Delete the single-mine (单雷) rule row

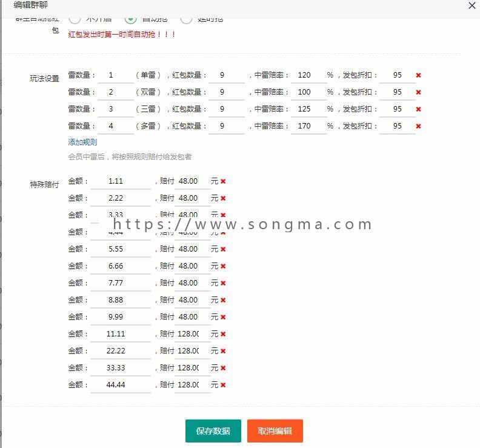418,75
